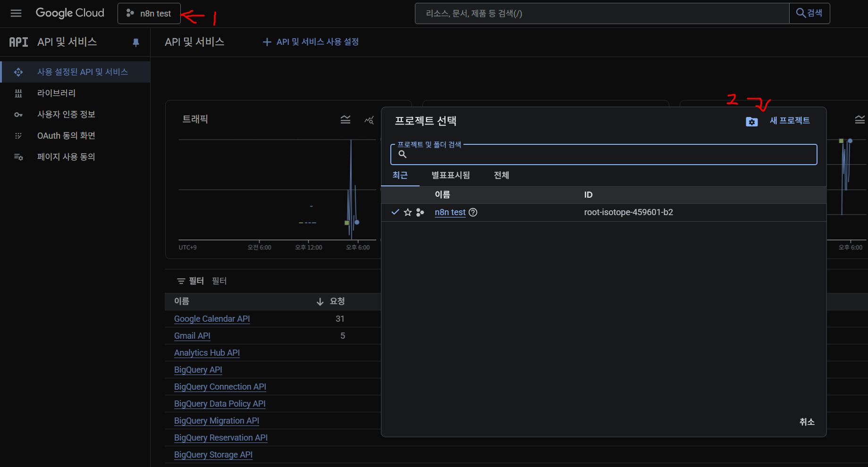Click request count 5 for Gmail API

[x=343, y=336]
